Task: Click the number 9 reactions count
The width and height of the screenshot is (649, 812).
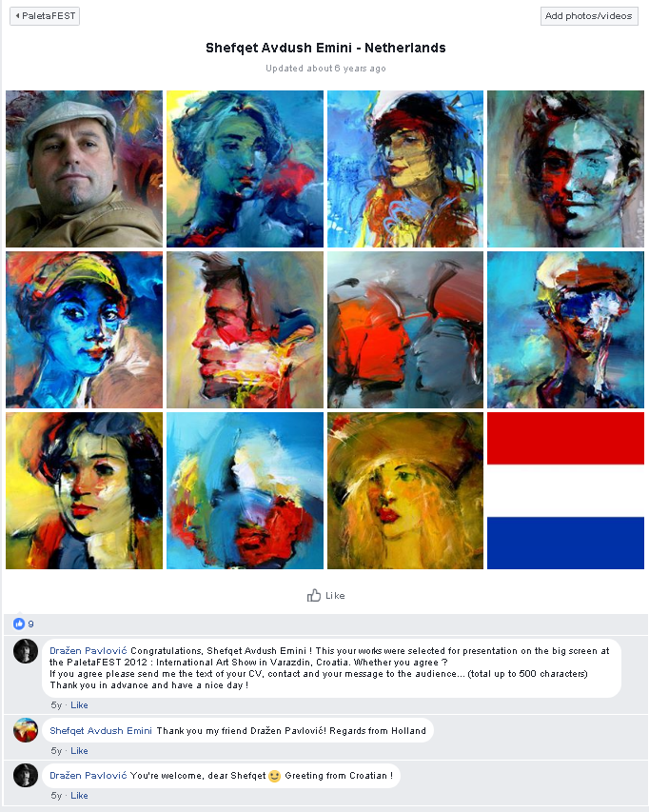Action: (30, 624)
